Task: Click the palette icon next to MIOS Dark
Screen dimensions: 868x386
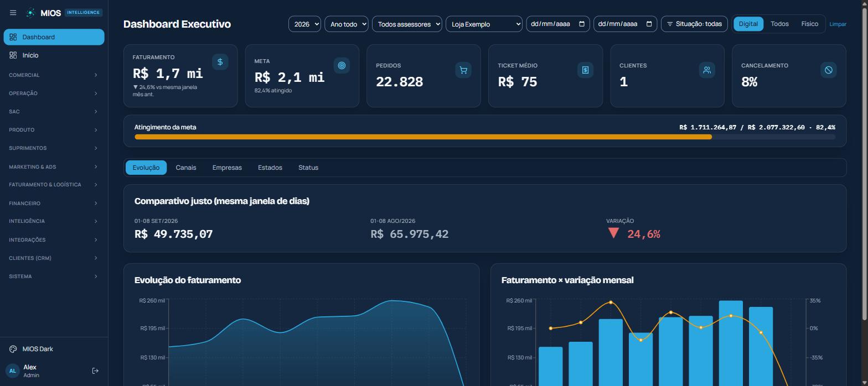Action: pos(13,349)
